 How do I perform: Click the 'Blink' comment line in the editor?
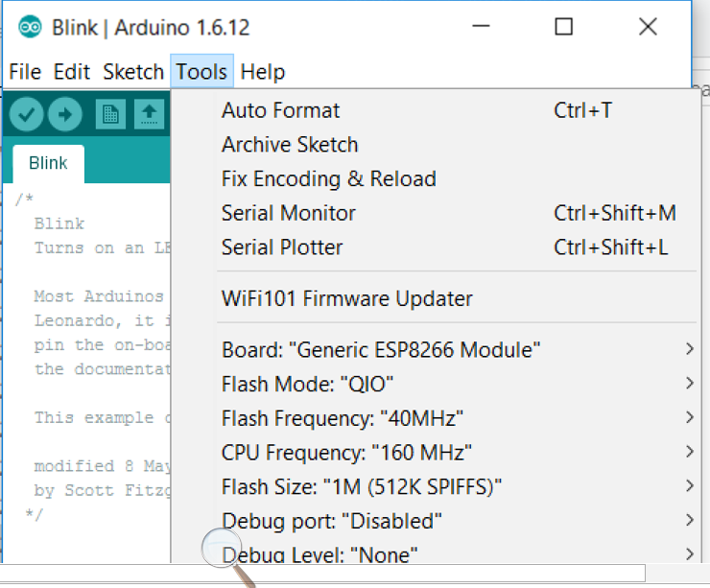click(59, 223)
